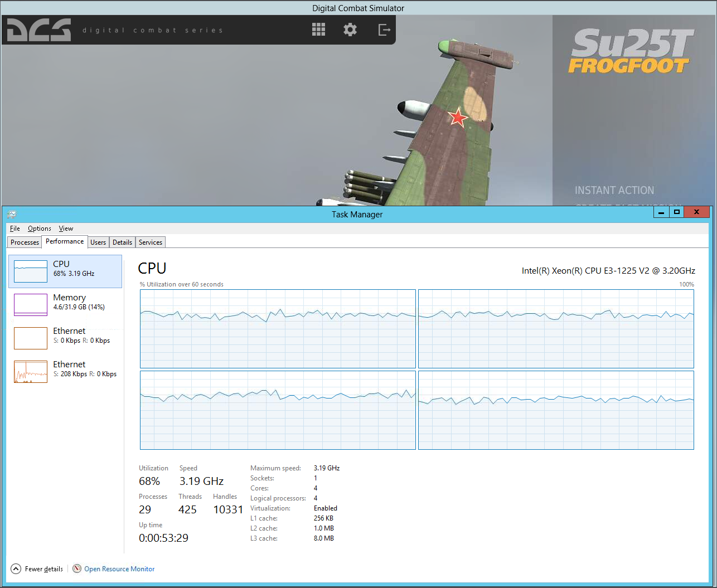This screenshot has height=588, width=717.
Task: Select the Memory performance item
Action: point(65,304)
